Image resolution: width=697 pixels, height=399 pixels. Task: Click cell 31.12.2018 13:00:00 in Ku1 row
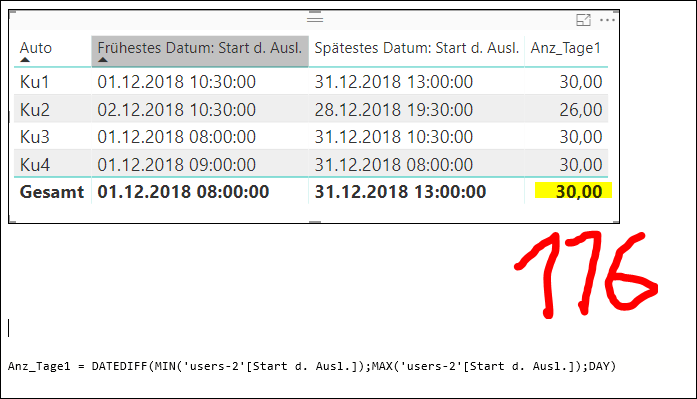point(393,82)
